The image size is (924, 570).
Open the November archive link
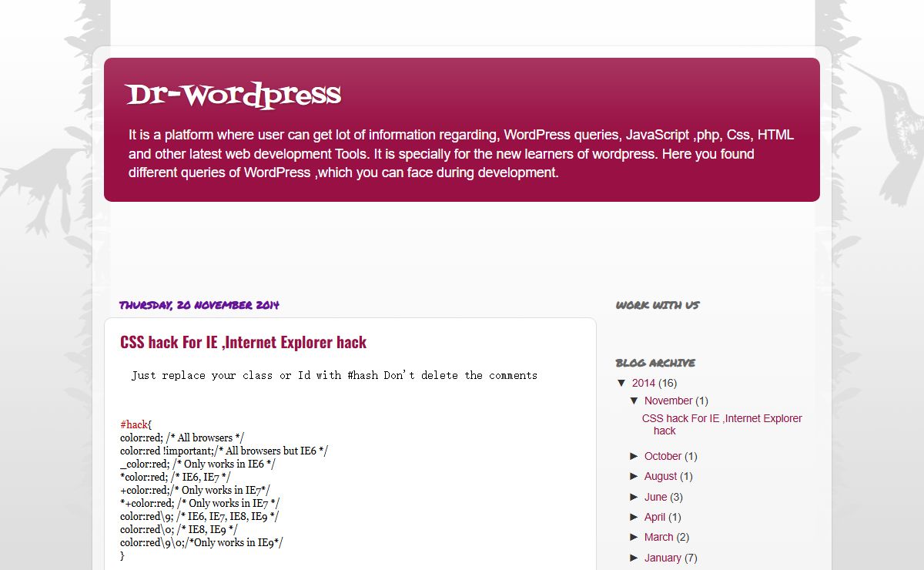pos(668,401)
